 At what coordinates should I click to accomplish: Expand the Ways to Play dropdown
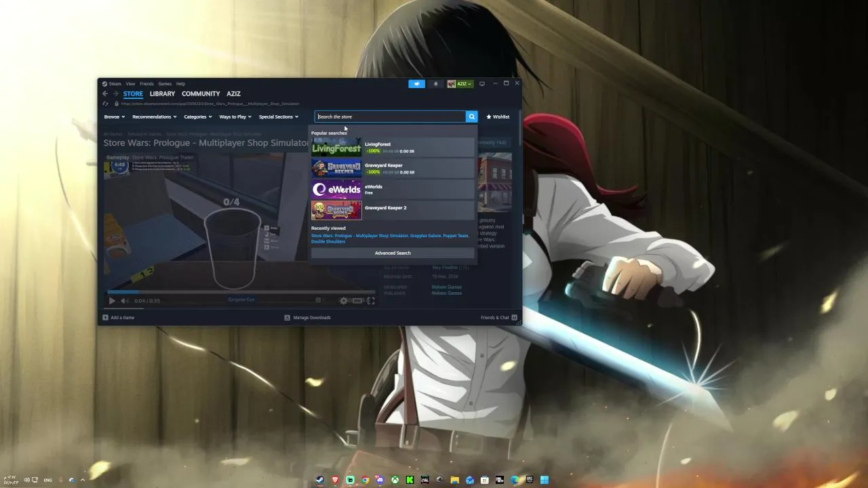tap(235, 117)
